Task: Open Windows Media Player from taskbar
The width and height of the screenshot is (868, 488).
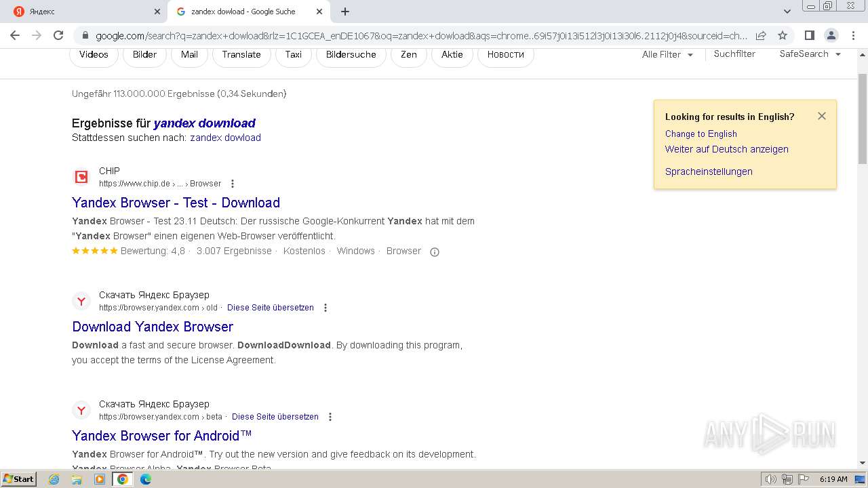Action: (100, 479)
